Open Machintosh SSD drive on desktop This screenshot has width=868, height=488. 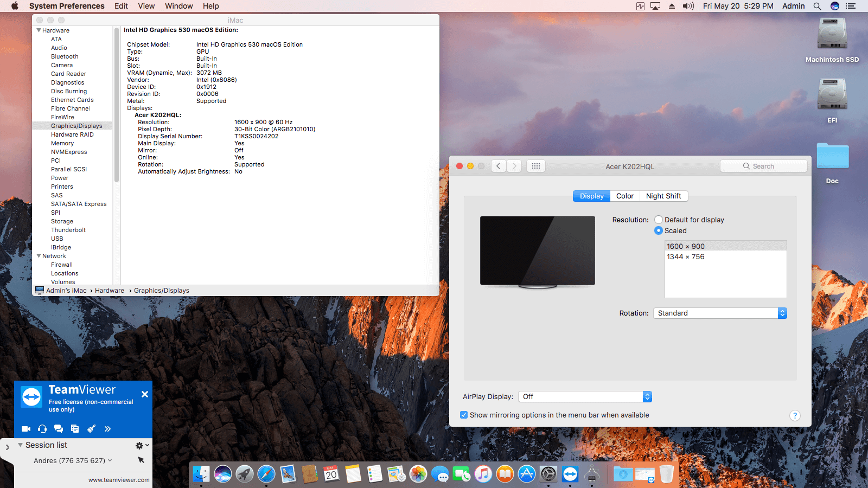(x=832, y=41)
